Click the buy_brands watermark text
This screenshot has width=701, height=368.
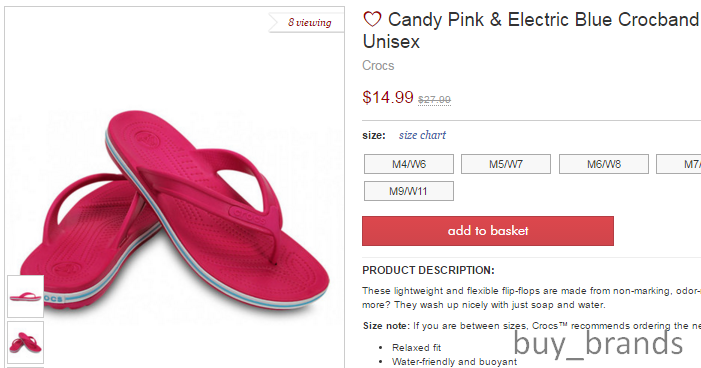point(598,343)
